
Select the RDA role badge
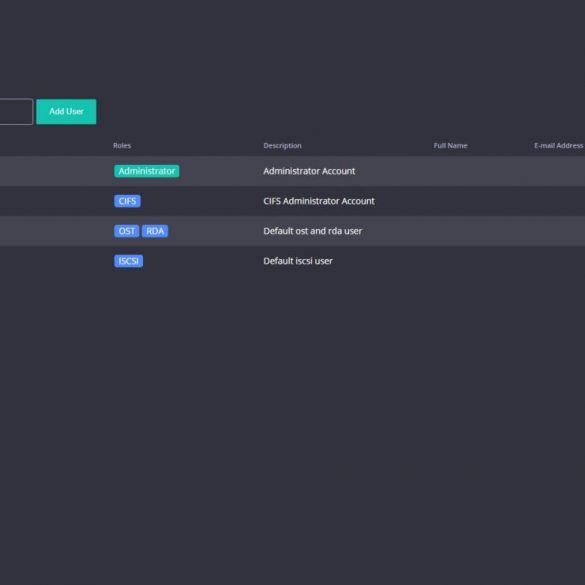click(155, 231)
